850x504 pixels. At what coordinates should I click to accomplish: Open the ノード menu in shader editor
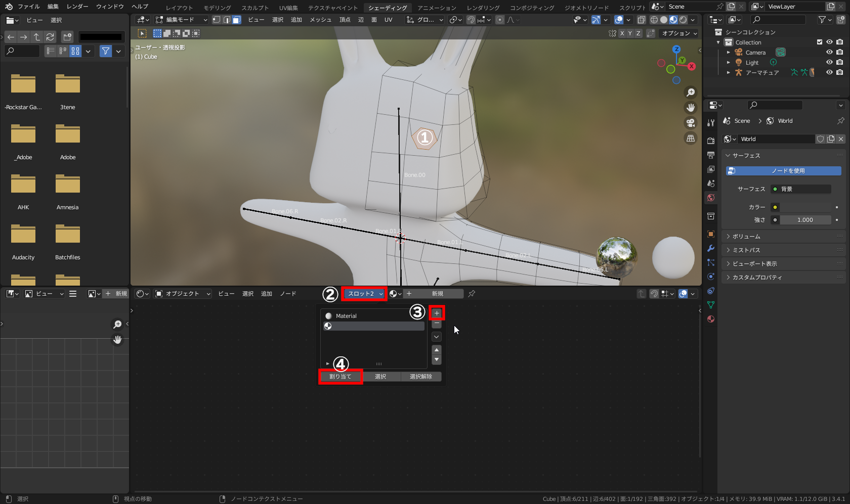pyautogui.click(x=288, y=294)
